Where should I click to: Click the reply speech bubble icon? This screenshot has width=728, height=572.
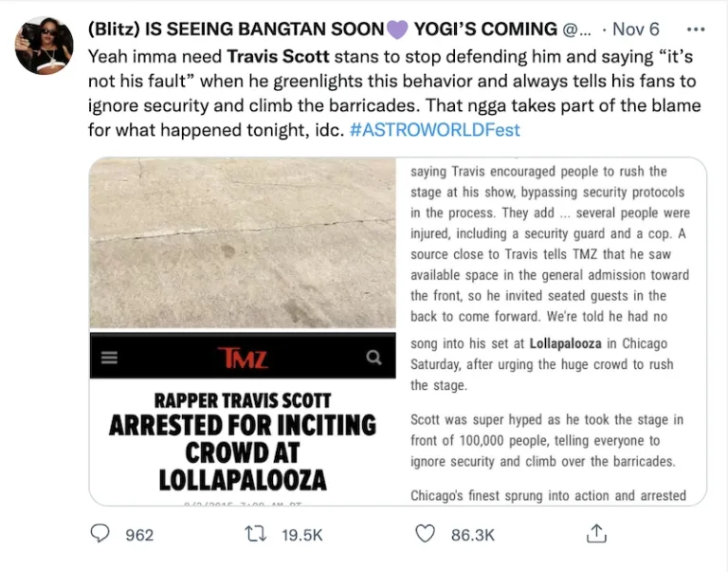click(100, 534)
